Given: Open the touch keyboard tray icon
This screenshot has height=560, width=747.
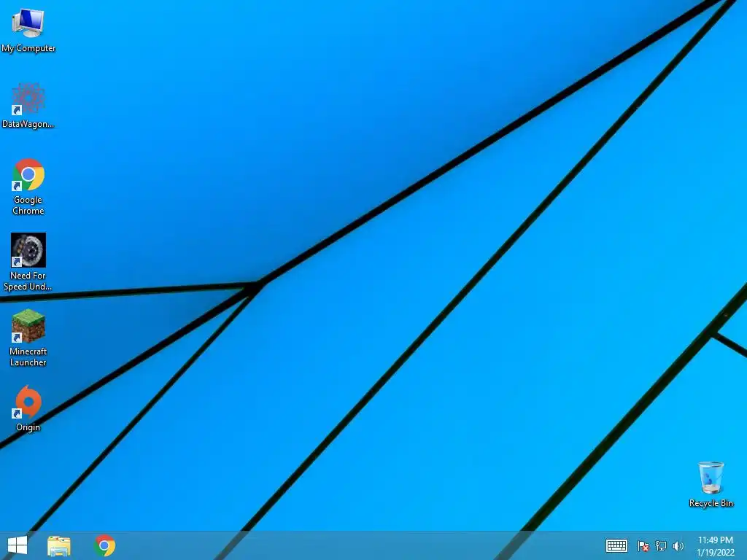Looking at the screenshot, I should pyautogui.click(x=616, y=545).
